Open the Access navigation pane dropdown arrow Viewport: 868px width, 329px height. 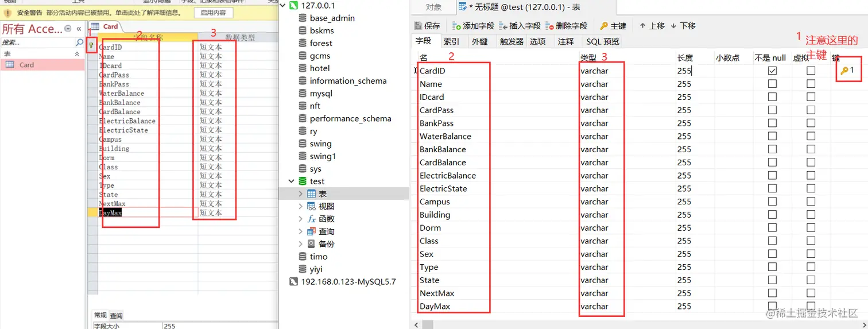pyautogui.click(x=68, y=29)
